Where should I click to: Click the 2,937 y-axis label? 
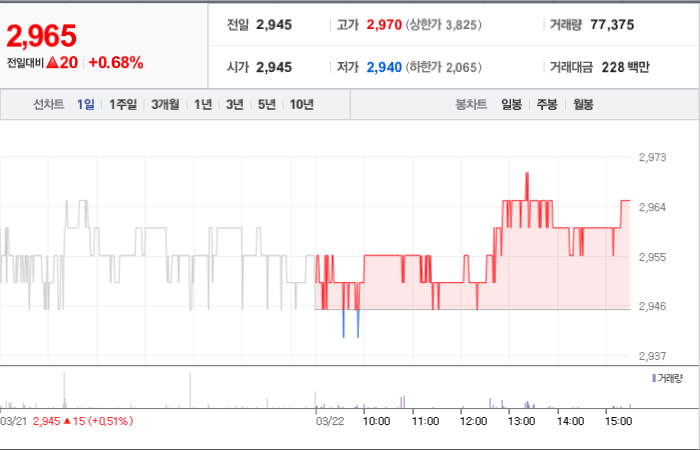pos(653,356)
